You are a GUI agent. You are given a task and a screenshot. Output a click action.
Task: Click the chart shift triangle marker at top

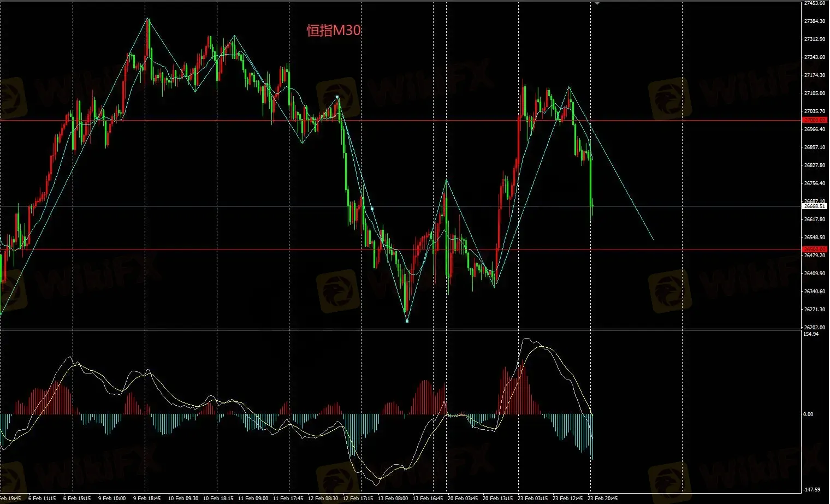598,3
